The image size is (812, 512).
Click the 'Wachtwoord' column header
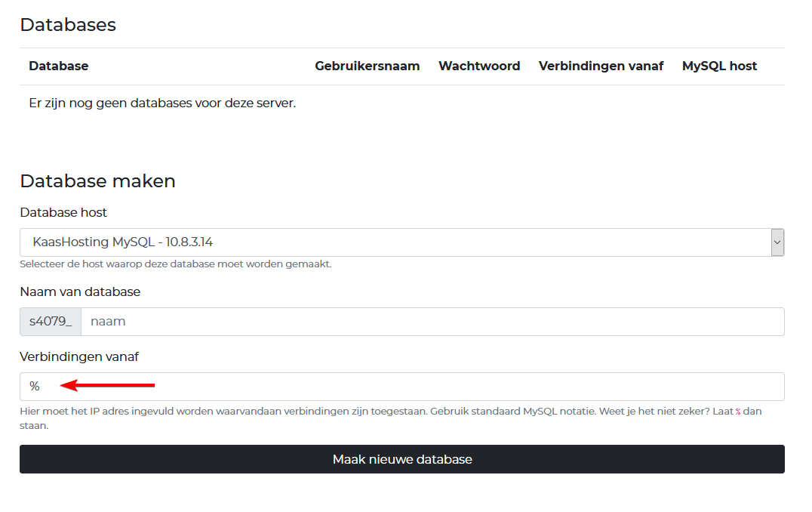[479, 66]
